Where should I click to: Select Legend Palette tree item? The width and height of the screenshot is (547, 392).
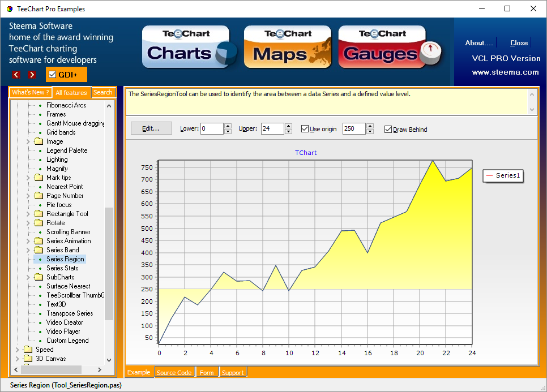pos(67,150)
